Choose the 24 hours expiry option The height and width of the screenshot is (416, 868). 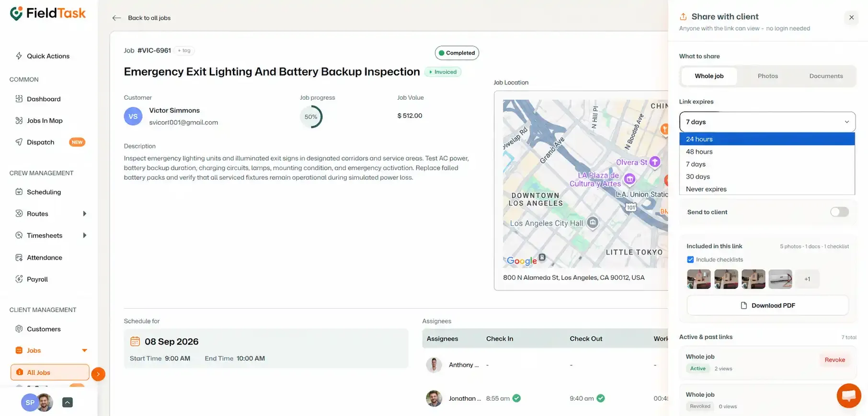pos(767,139)
